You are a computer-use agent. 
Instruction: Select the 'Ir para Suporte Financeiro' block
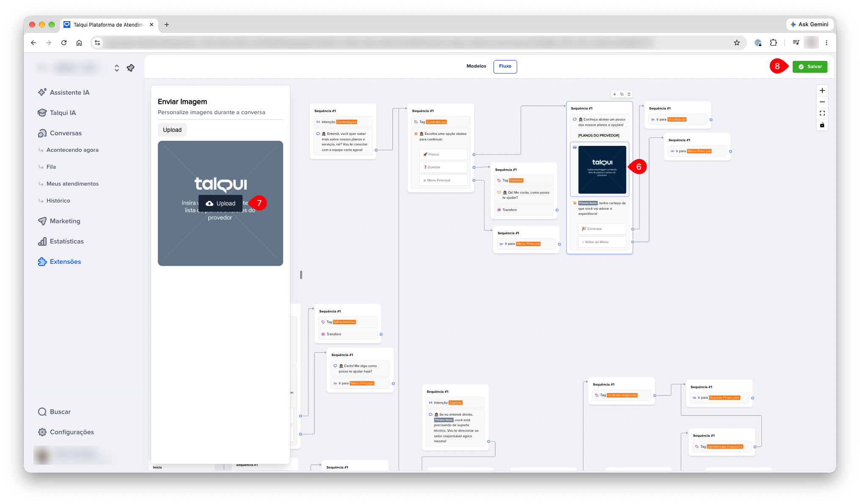[x=719, y=397]
